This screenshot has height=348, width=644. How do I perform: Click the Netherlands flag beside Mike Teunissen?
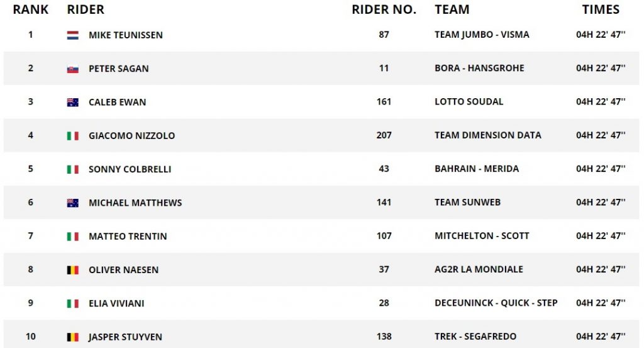pyautogui.click(x=73, y=35)
